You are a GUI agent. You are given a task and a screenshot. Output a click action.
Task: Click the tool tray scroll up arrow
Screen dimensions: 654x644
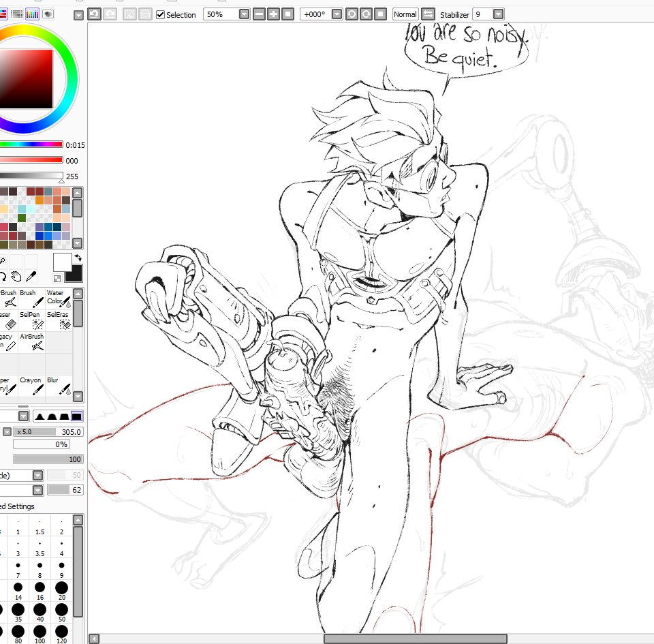(78, 294)
